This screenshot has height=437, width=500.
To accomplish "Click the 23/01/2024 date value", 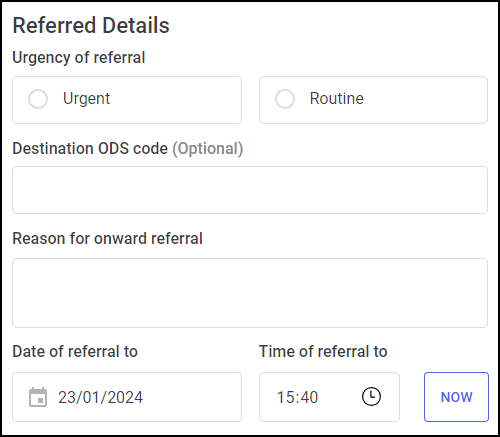I will click(100, 397).
